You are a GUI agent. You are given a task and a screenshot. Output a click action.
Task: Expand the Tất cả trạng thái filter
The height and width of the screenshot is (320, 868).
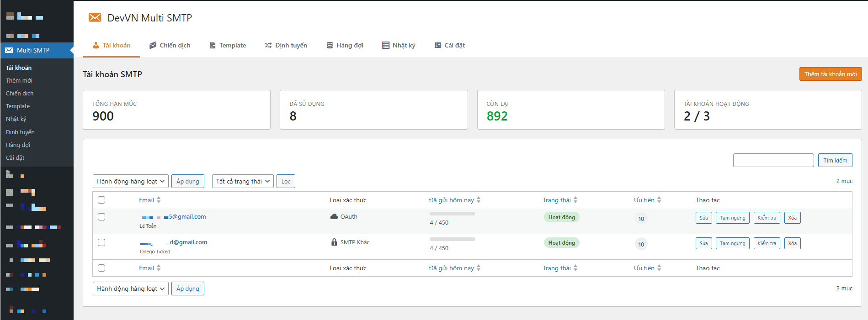[243, 181]
